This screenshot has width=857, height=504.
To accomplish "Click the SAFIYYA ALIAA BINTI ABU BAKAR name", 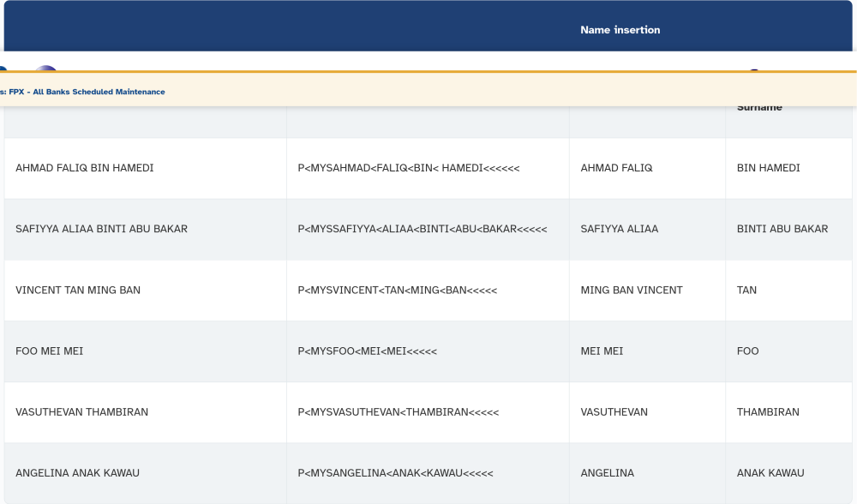I will point(101,229).
